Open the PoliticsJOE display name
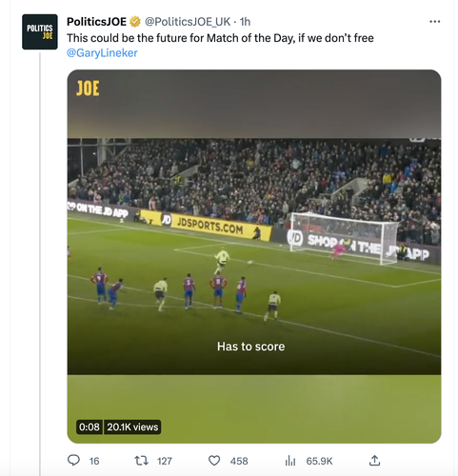 click(96, 22)
